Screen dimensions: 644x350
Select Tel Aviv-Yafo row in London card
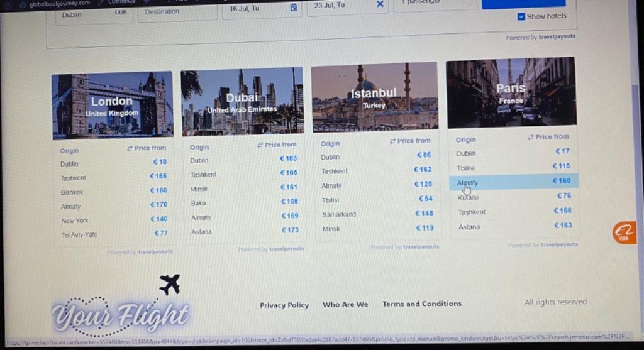pyautogui.click(x=114, y=234)
